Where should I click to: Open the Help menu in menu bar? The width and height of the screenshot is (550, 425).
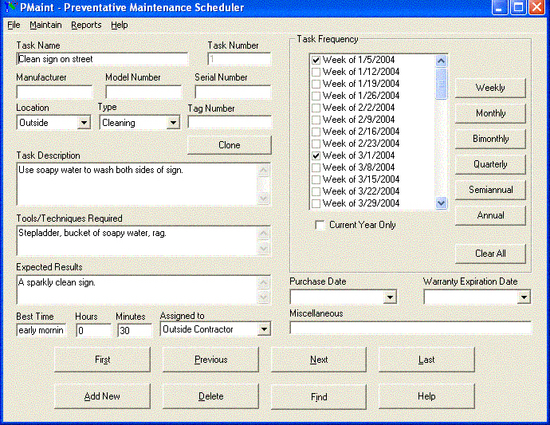[x=120, y=25]
